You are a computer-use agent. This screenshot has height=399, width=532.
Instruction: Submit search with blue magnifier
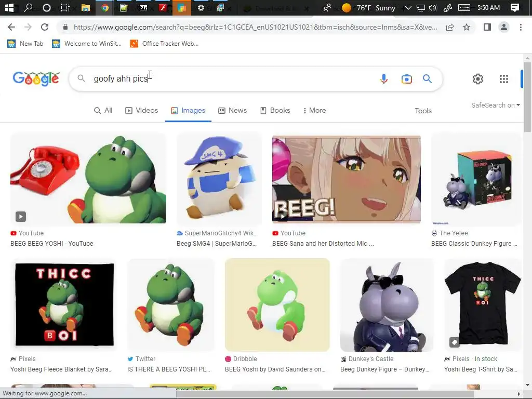point(427,79)
